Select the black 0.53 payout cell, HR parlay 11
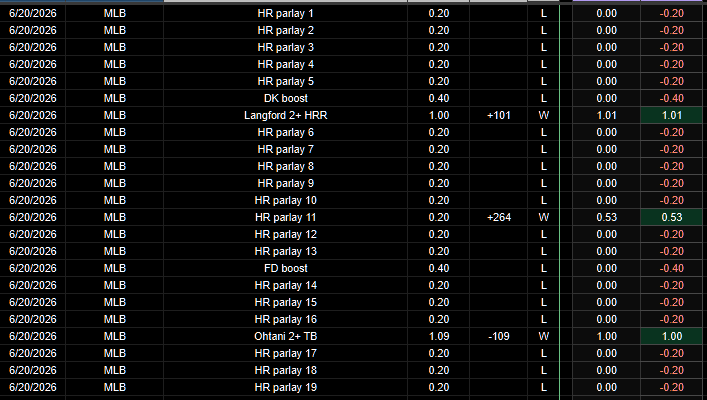The height and width of the screenshot is (400, 707). [x=606, y=217]
